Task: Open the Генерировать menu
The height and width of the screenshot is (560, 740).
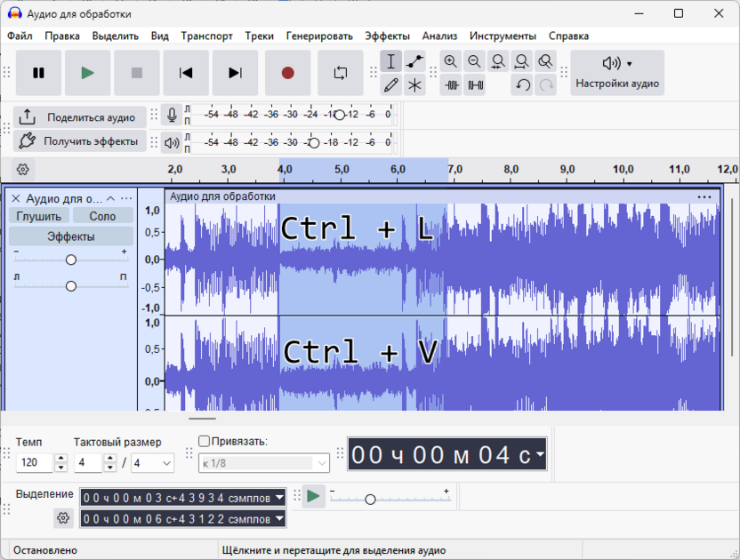Action: (x=319, y=36)
